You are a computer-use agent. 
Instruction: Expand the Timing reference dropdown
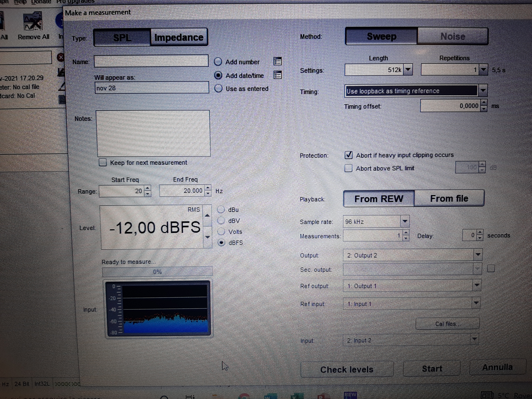pyautogui.click(x=483, y=91)
